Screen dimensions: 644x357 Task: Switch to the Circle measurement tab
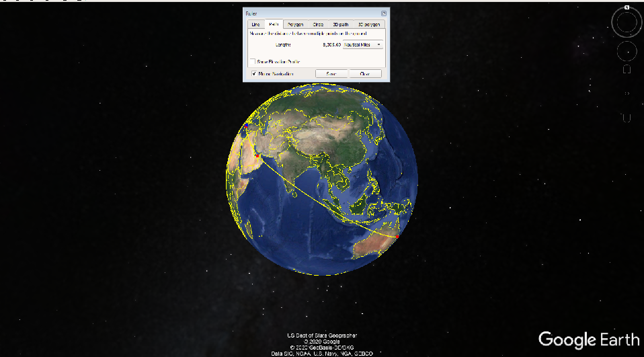pos(318,24)
